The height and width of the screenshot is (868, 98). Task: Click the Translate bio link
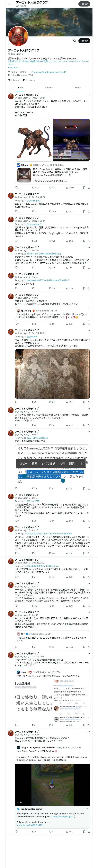tap(14, 67)
